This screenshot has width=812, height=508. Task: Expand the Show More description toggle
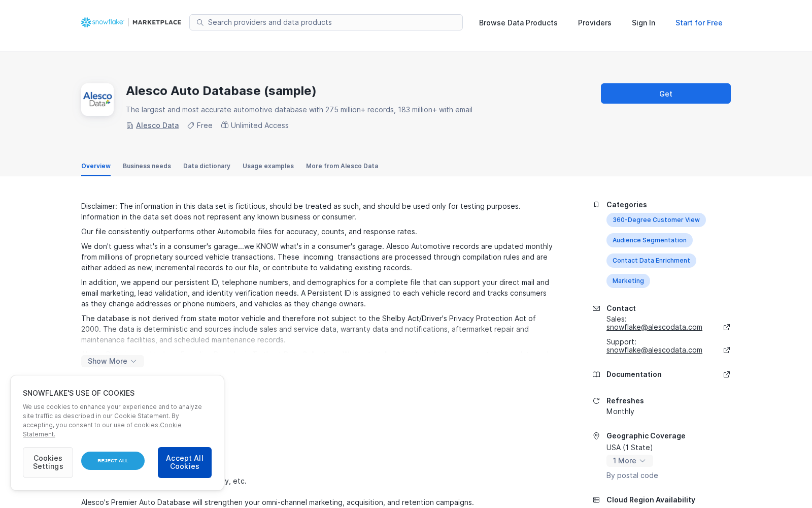tap(113, 361)
